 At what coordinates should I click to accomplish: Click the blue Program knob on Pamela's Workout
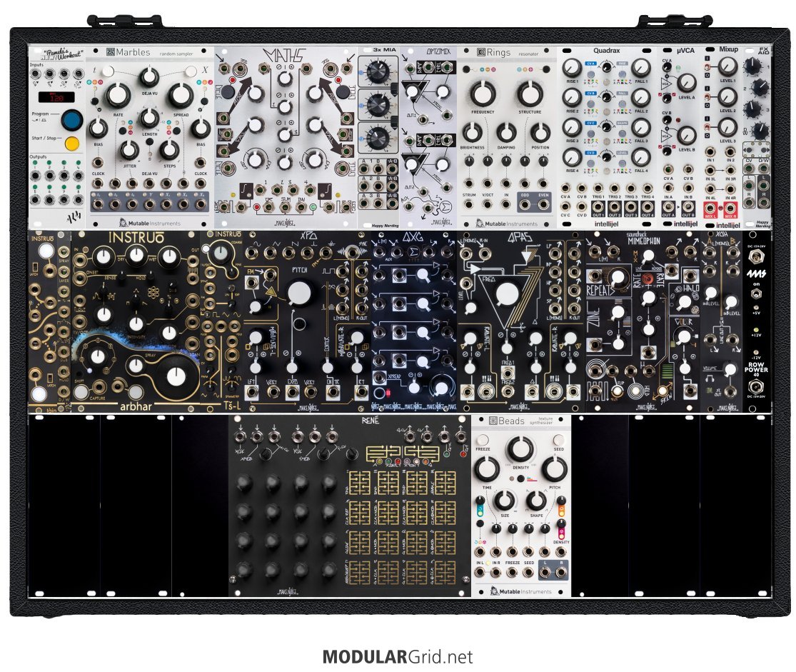[71, 119]
